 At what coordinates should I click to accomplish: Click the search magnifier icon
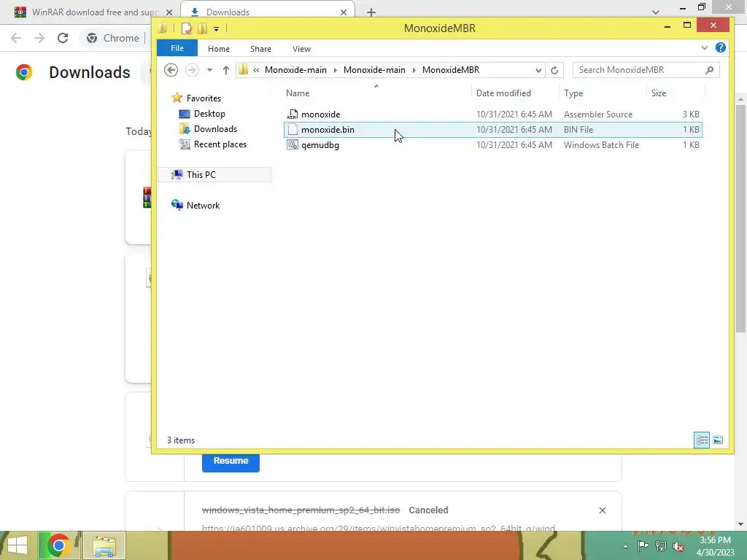(709, 70)
